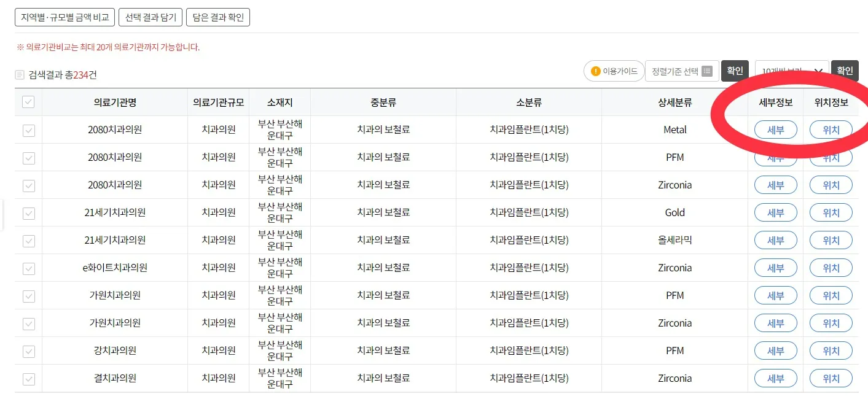Image resolution: width=868 pixels, height=399 pixels.
Task: Open 세부 details for 강치과의원
Action: point(776,351)
